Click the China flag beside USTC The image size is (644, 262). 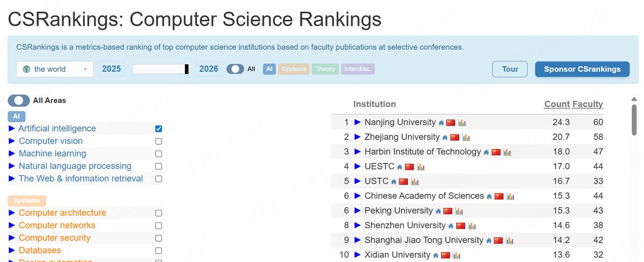(404, 182)
